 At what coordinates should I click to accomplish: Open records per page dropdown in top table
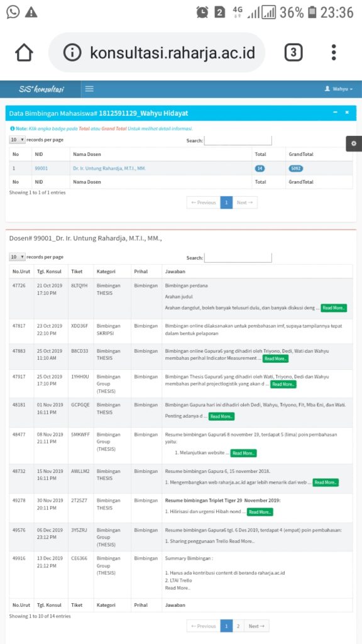click(17, 140)
